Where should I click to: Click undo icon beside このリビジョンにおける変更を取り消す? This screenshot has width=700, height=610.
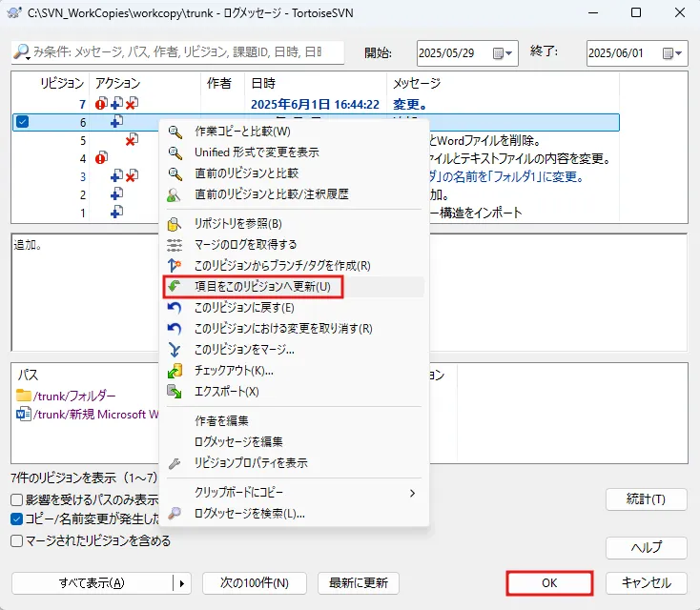[175, 329]
